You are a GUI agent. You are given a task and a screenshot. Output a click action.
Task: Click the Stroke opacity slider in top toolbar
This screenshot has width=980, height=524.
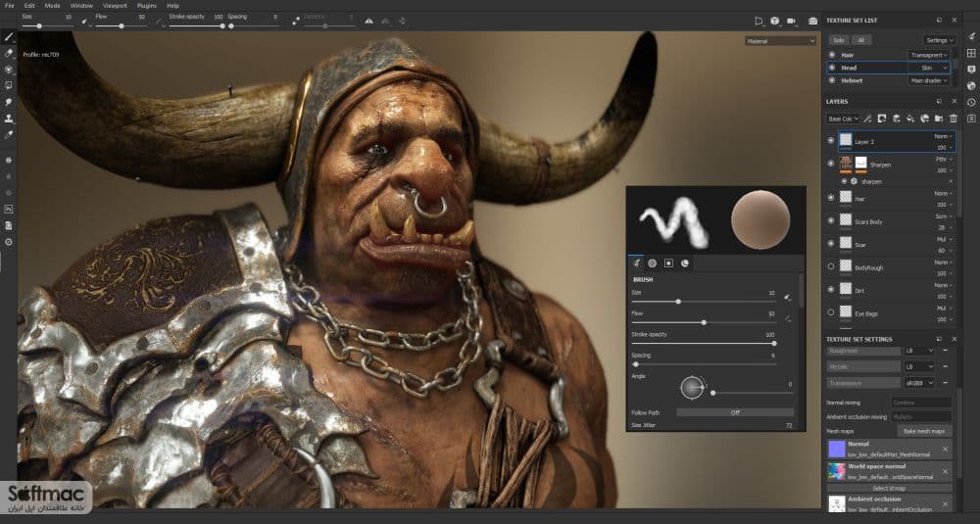click(196, 26)
